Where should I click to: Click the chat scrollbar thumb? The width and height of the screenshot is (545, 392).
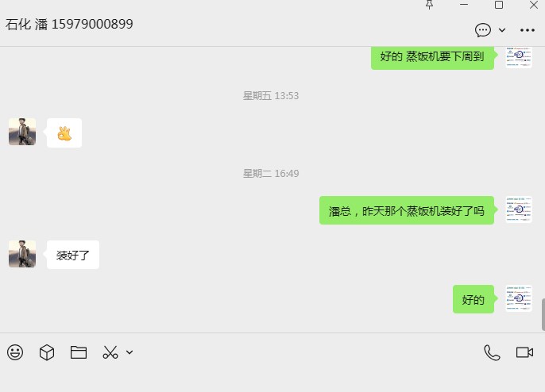coord(543,314)
